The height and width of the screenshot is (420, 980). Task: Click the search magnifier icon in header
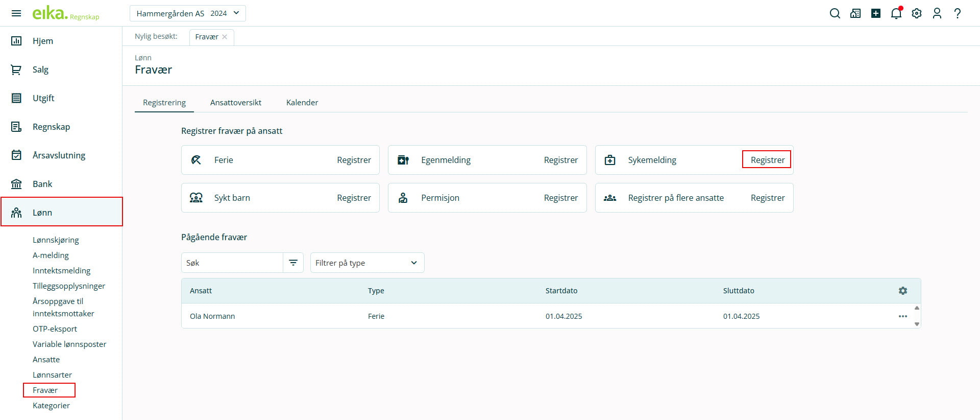[x=835, y=13]
